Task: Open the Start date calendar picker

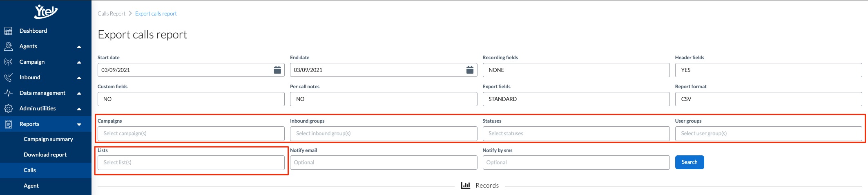Action: click(277, 70)
